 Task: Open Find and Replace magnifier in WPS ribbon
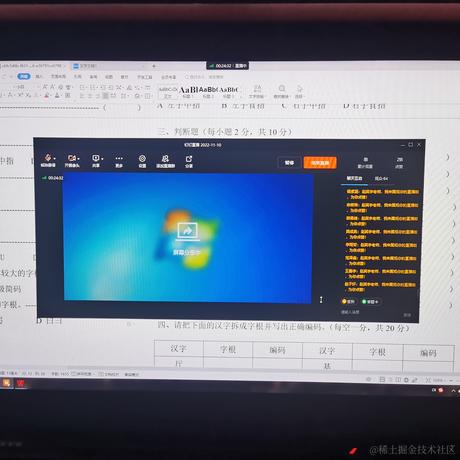281,92
